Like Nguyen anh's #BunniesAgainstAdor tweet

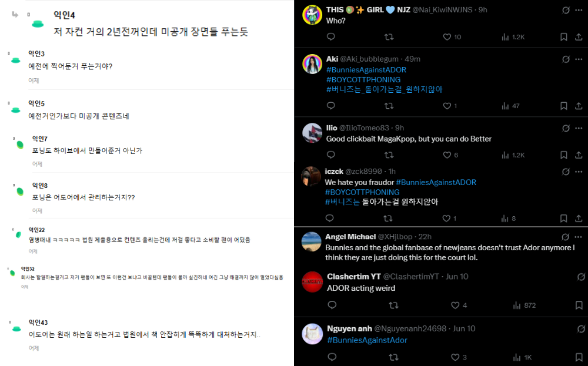(x=455, y=357)
